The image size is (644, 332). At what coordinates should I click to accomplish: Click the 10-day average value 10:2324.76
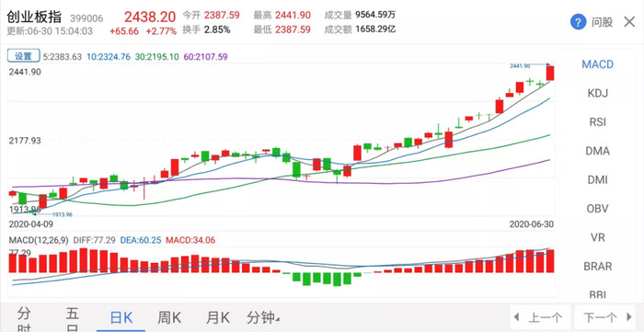point(109,57)
